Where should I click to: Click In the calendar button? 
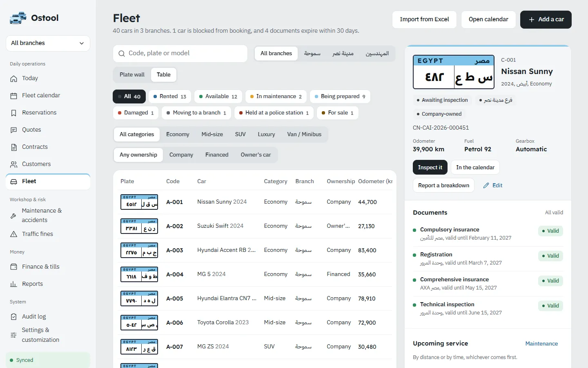[x=475, y=168]
